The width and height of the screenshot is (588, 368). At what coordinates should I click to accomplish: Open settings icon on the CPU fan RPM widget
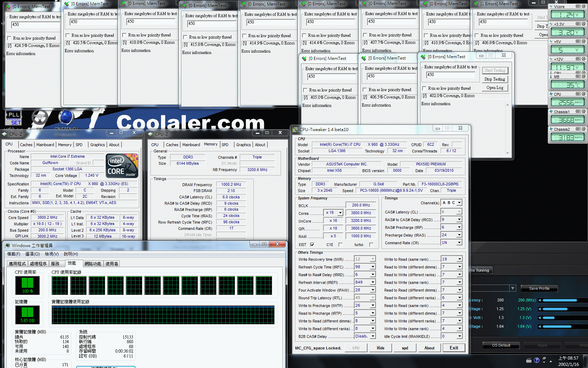point(578,94)
